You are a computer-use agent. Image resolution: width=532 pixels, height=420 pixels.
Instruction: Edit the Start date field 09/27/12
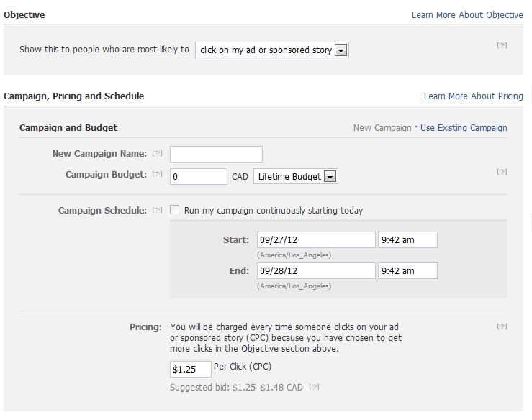316,240
